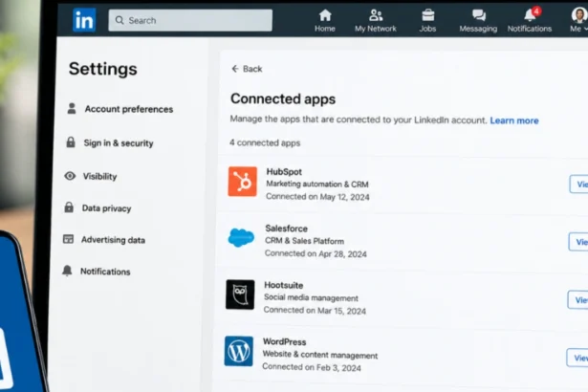Click 'Marketing automation & CRM' description

[317, 185]
